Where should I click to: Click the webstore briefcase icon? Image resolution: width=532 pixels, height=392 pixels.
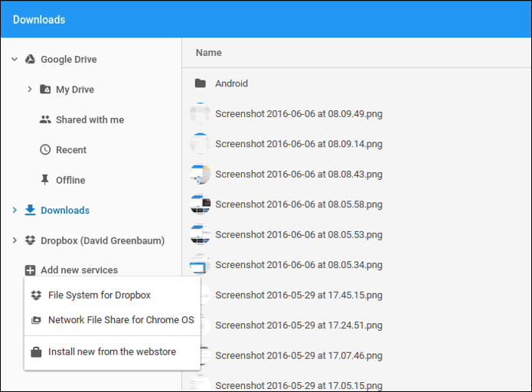coord(36,352)
